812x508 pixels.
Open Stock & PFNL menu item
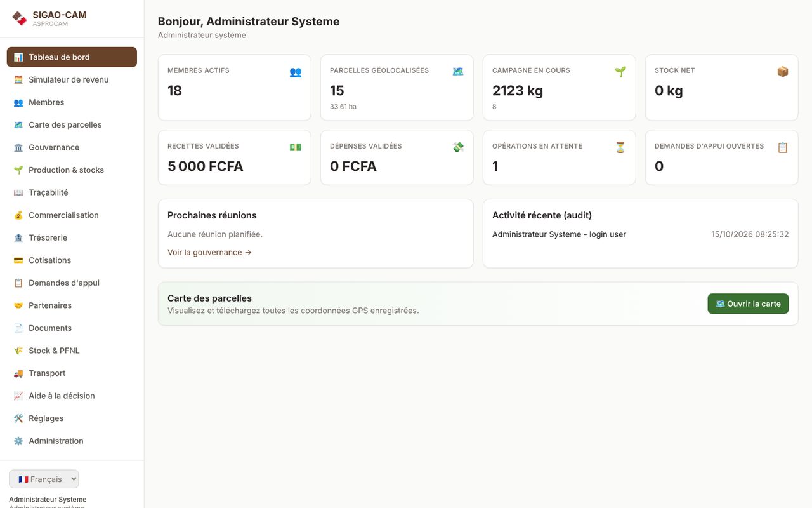(72, 351)
